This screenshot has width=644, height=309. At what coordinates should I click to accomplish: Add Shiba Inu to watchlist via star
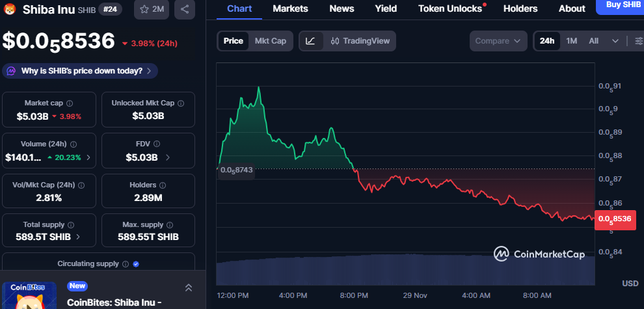tap(151, 9)
